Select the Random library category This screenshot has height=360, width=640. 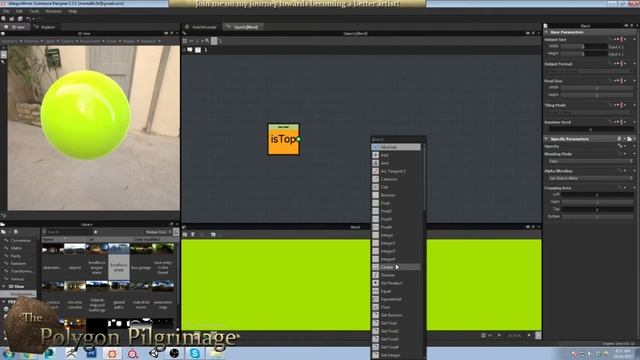click(x=18, y=264)
